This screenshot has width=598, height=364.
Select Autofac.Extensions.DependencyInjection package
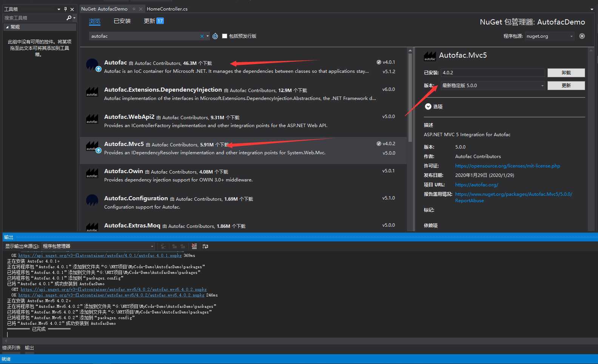point(243,94)
